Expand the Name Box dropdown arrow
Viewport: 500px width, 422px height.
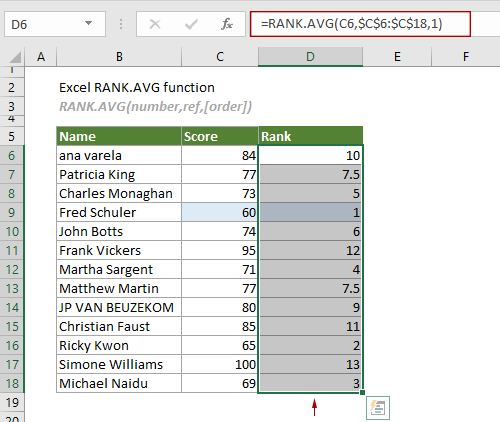(88, 23)
